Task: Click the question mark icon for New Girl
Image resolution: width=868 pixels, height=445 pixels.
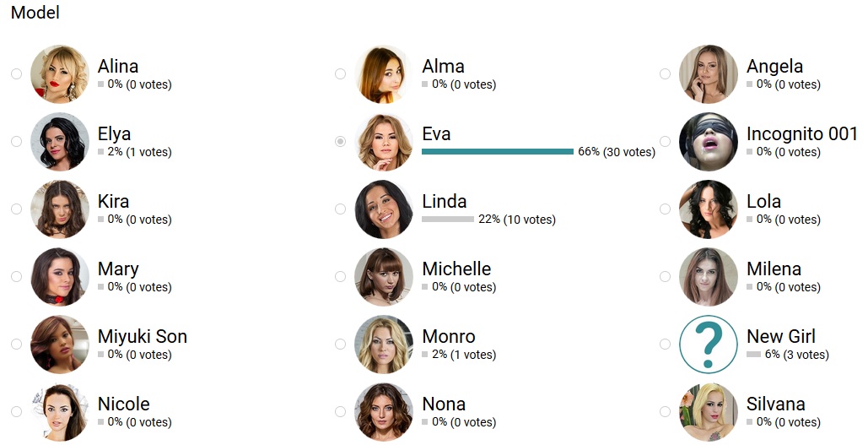Action: click(708, 344)
